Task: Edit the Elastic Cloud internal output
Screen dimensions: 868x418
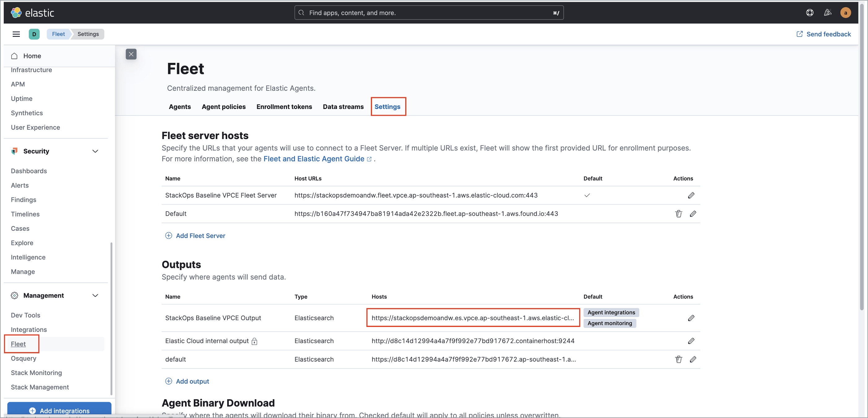Action: click(691, 341)
